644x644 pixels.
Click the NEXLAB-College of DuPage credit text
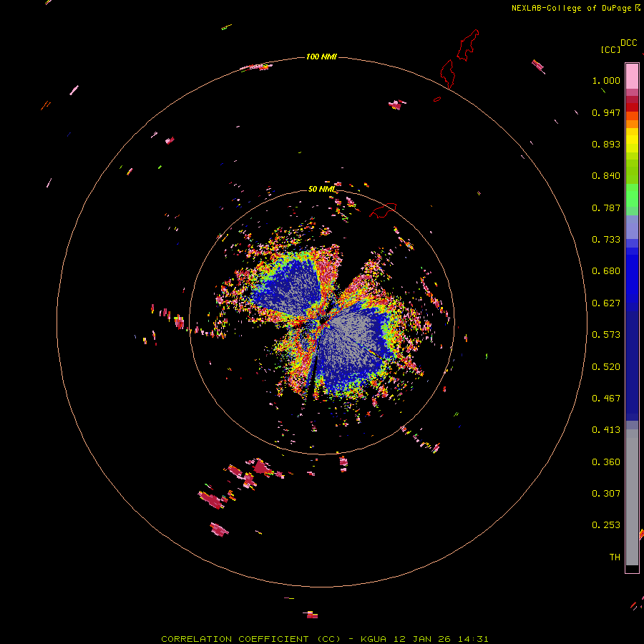coord(571,8)
